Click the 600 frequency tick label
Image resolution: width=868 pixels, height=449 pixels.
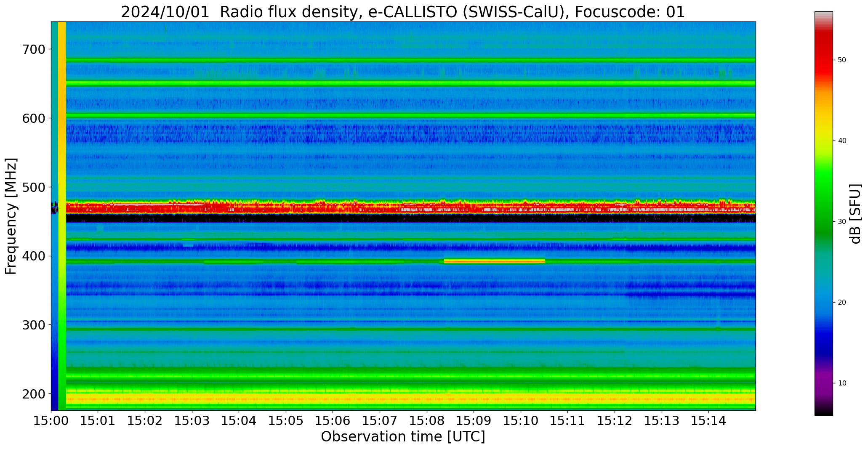(x=33, y=118)
